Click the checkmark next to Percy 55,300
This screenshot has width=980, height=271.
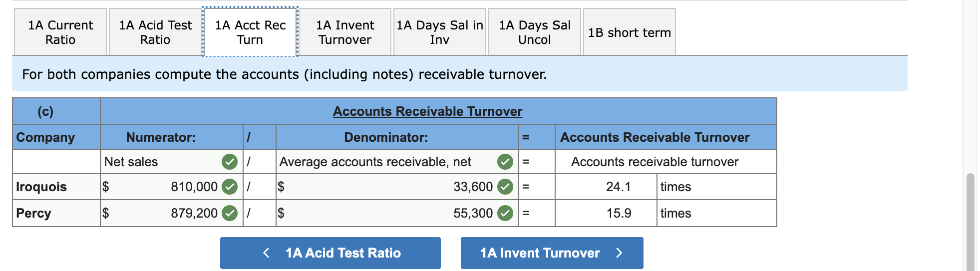click(x=505, y=213)
